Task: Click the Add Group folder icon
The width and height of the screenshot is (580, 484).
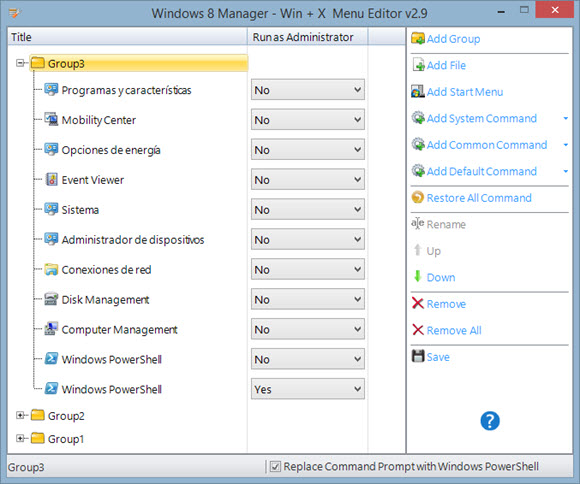Action: [x=418, y=38]
